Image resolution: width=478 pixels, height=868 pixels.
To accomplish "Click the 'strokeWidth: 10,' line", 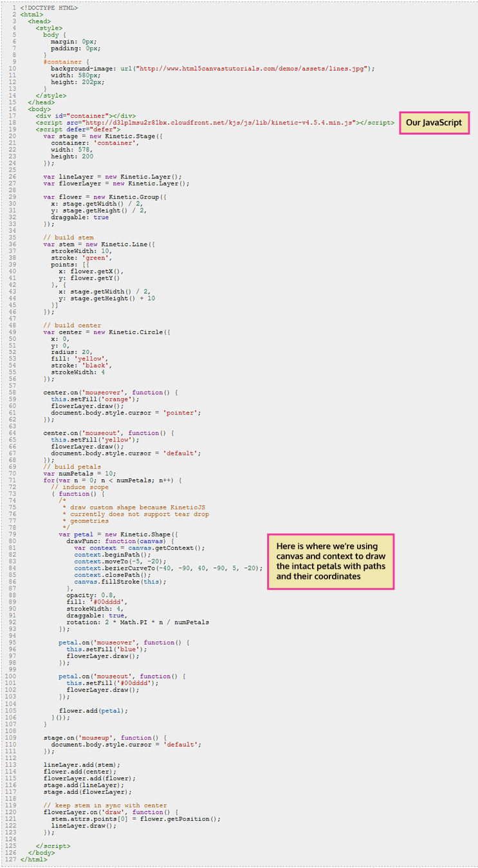I will 82,251.
